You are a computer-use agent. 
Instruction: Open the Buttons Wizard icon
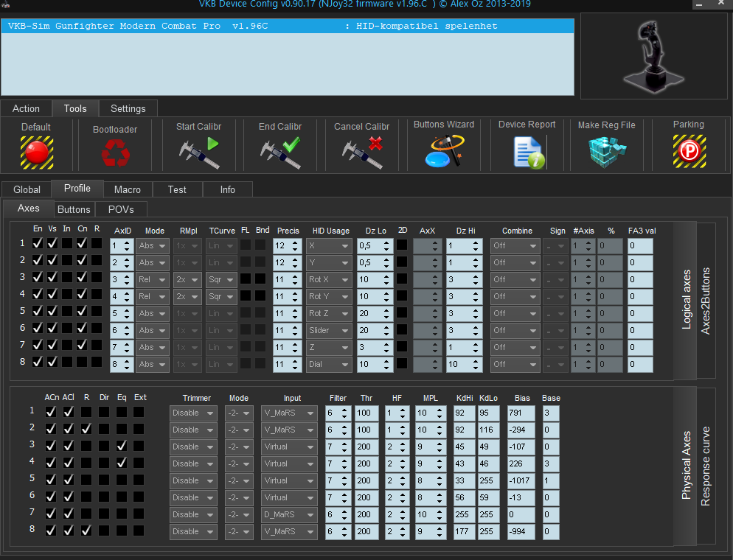point(444,151)
